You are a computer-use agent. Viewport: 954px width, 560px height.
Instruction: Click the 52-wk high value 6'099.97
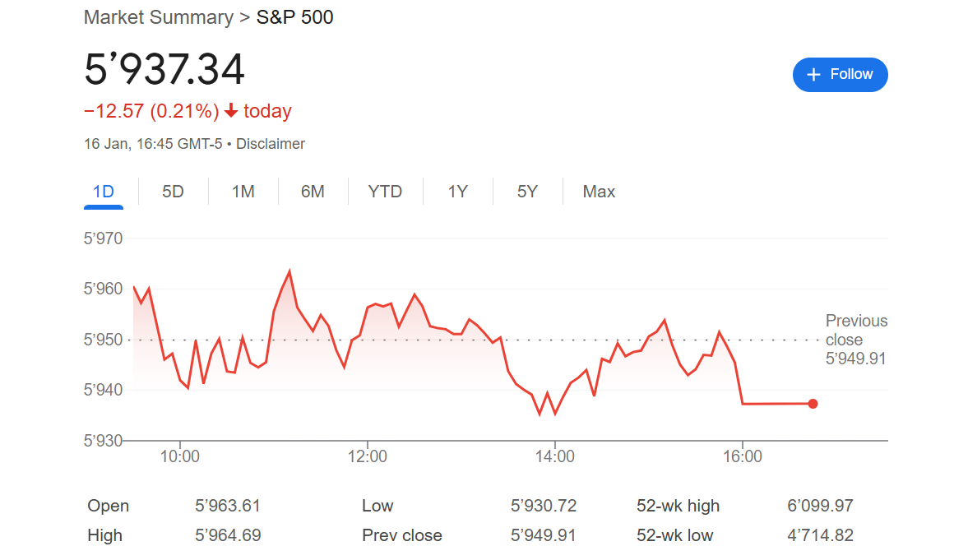click(820, 506)
